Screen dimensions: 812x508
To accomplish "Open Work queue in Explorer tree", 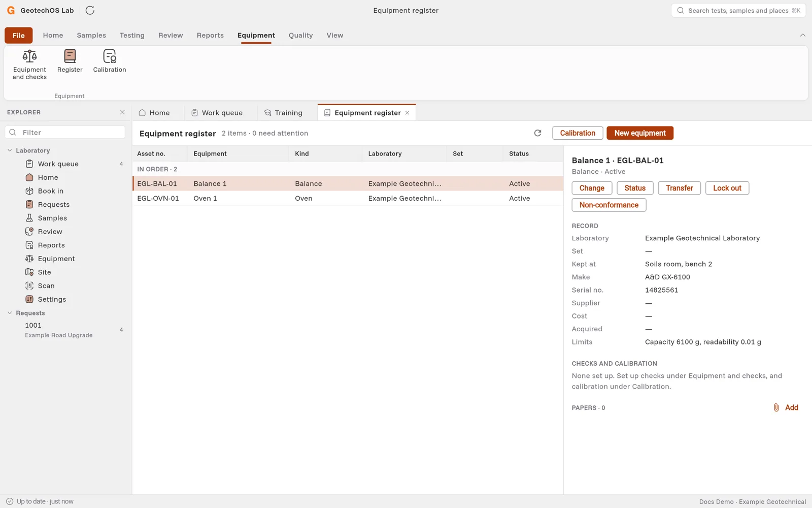I will 65,164.
